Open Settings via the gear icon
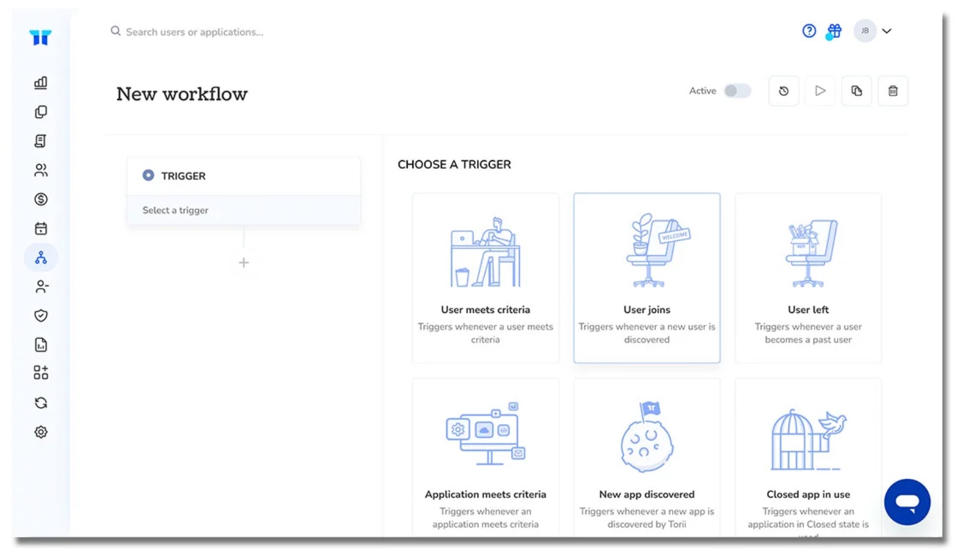This screenshot has width=980, height=556. [41, 432]
